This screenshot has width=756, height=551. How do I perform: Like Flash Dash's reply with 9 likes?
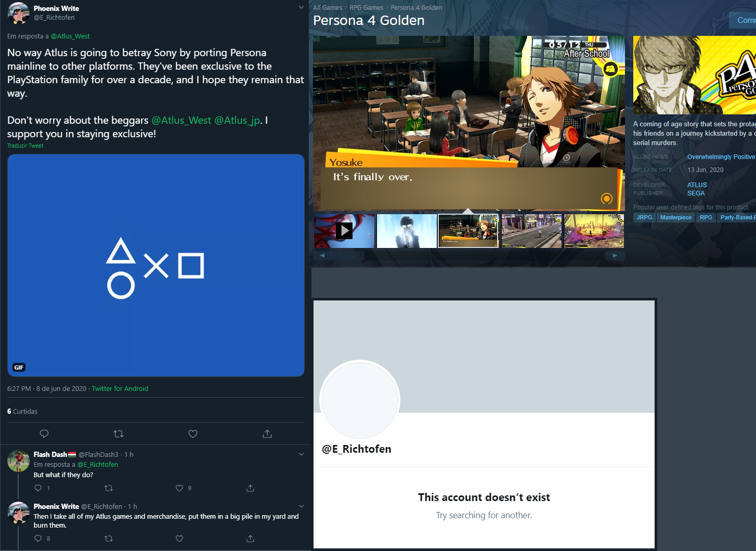tap(179, 488)
